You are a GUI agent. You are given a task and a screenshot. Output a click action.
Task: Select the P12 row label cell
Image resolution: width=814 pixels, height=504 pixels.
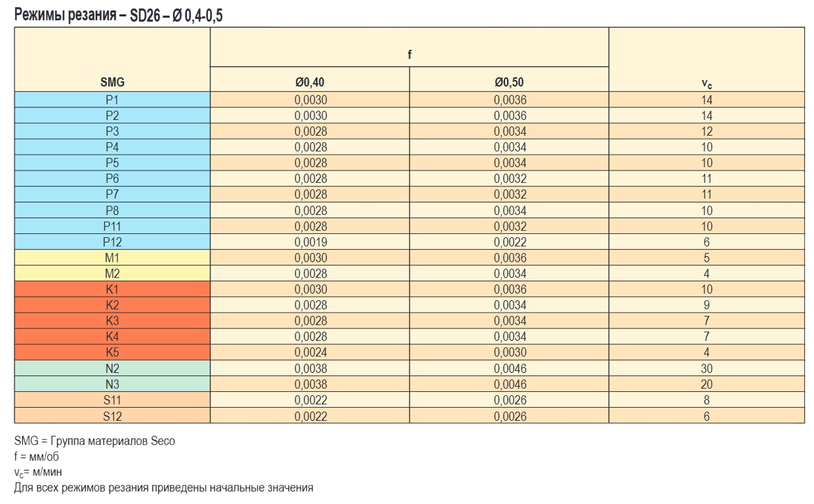pos(112,242)
